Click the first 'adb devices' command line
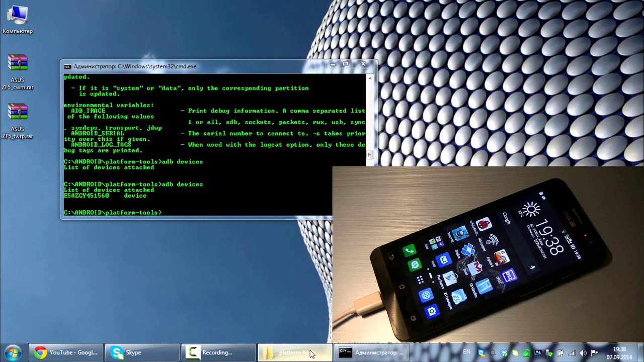This screenshot has width=644, height=362. pos(133,162)
